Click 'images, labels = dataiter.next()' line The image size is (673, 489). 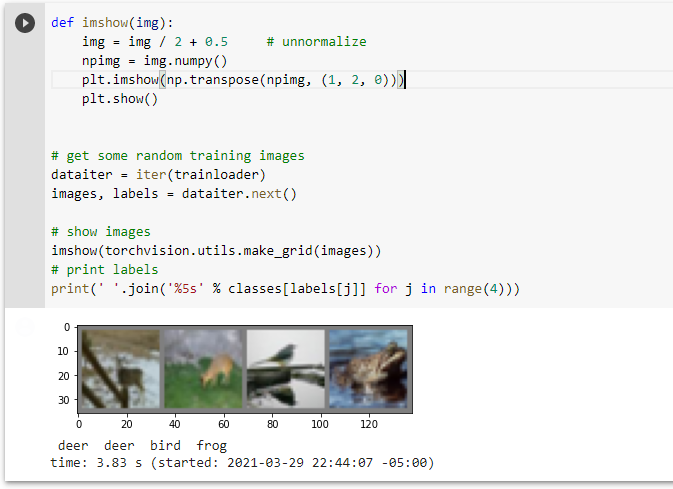[174, 194]
